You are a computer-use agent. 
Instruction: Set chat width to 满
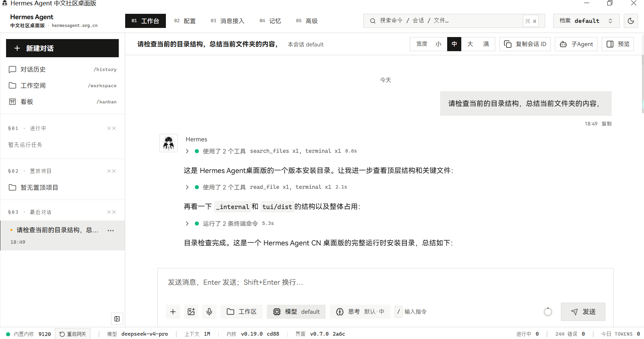click(486, 44)
